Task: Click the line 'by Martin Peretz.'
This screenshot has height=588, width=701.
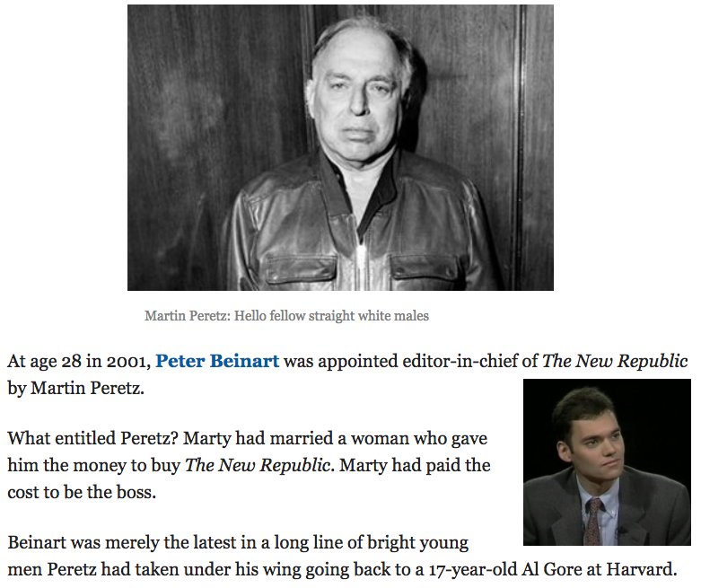Action: [76, 388]
